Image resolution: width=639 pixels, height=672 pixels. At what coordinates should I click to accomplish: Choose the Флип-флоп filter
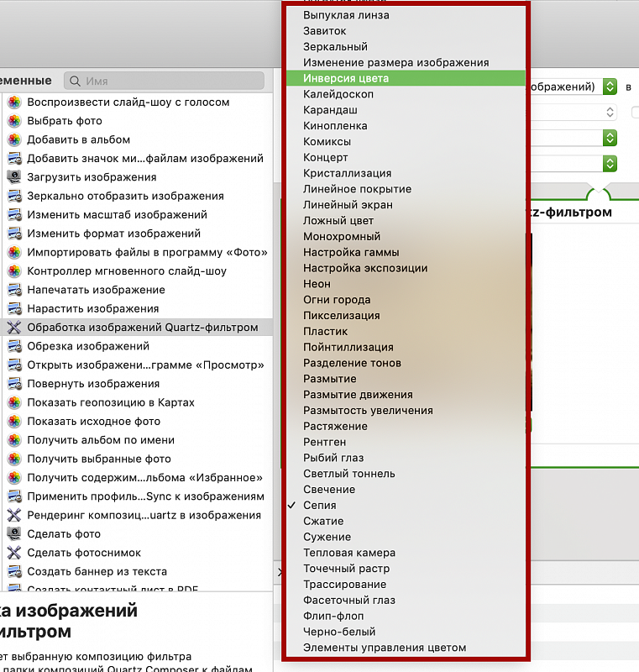(406, 616)
